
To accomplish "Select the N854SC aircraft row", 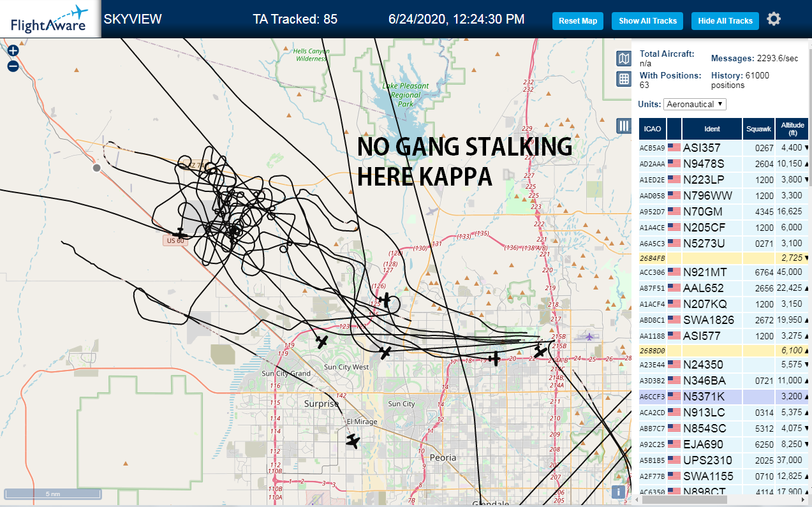I will (x=723, y=429).
